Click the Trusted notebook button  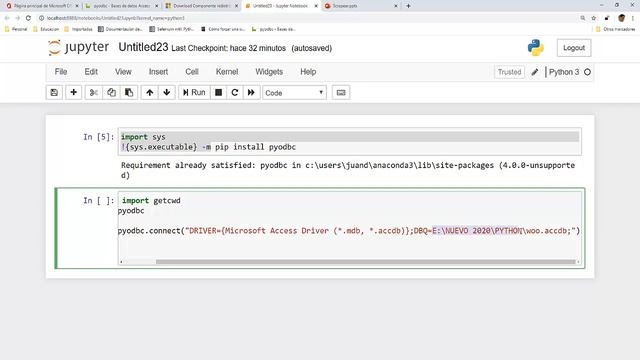tap(509, 72)
